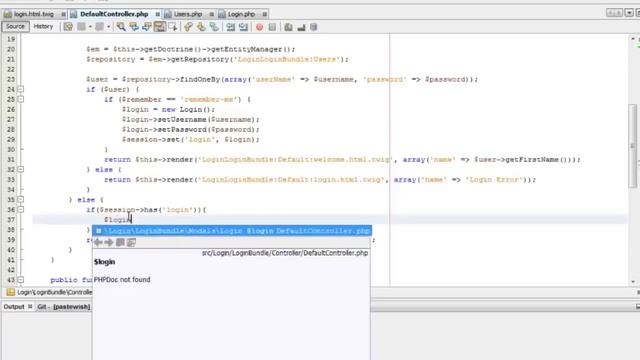Switch to Source view
The width and height of the screenshot is (640, 360).
coord(15,27)
